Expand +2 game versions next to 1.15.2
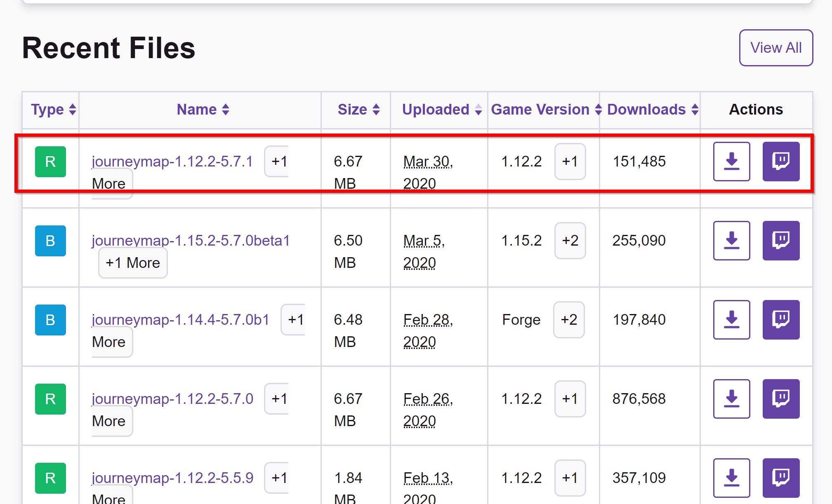 coord(570,241)
